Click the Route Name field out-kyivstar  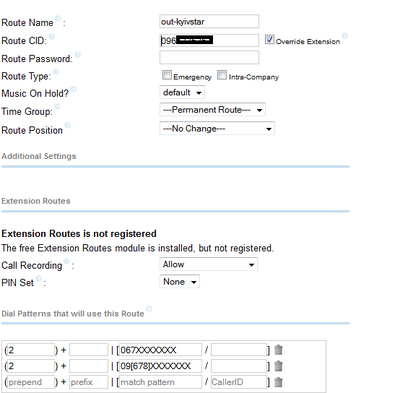point(209,22)
